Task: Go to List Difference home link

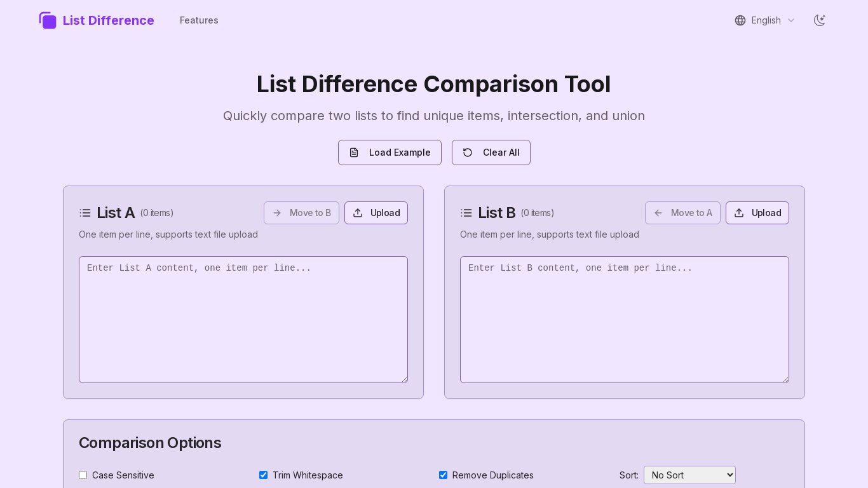Action: [108, 20]
